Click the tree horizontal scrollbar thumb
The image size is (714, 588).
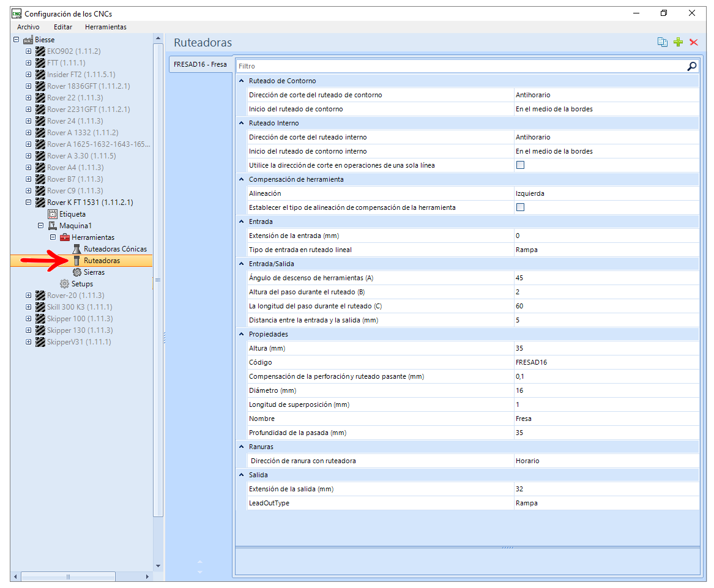pyautogui.click(x=69, y=576)
